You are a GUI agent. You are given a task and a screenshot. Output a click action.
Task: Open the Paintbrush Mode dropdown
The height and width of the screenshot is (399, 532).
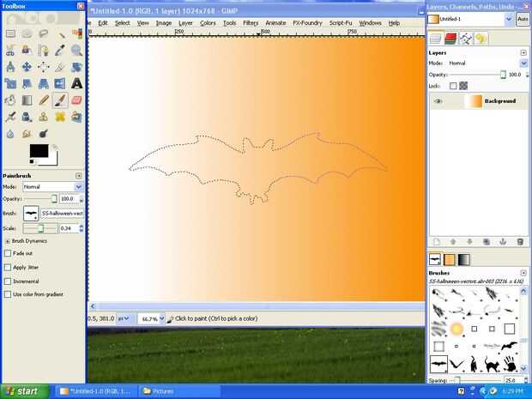tap(52, 186)
